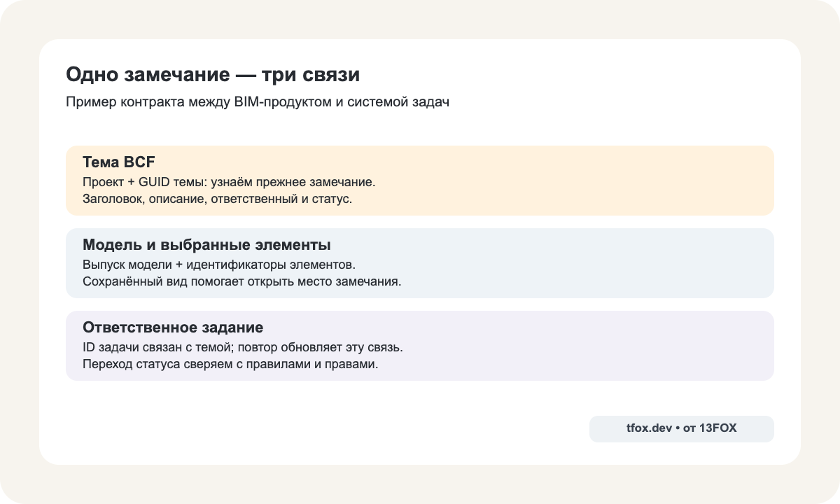Click the subtitle "Пример контракта между BIM-продуктом и системой задач"
The width and height of the screenshot is (840, 504).
pos(257,102)
